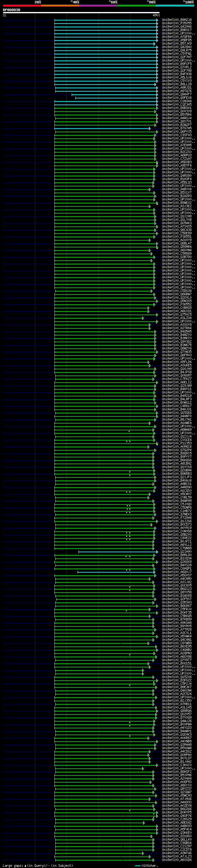Open hit UniRef100_Q59MR4
Screen dimensions: 197x868
[x=177, y=247]
